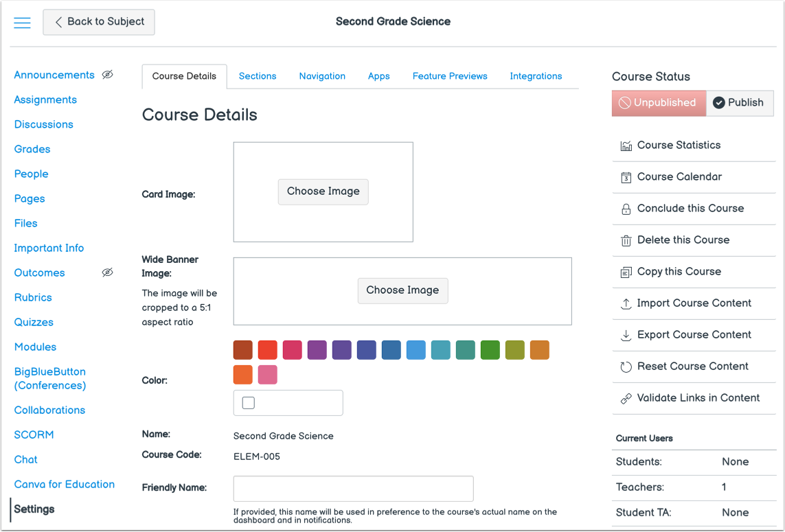Open the Apps tab
The image size is (785, 532).
378,76
